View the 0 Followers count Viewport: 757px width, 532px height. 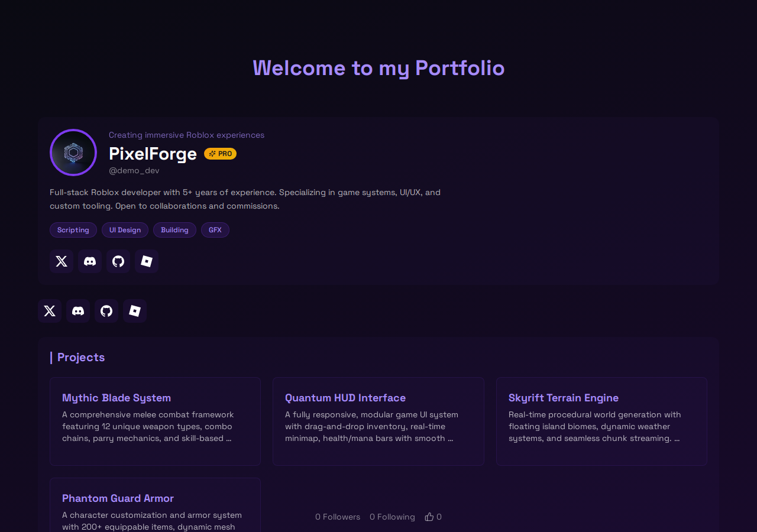[x=338, y=517]
